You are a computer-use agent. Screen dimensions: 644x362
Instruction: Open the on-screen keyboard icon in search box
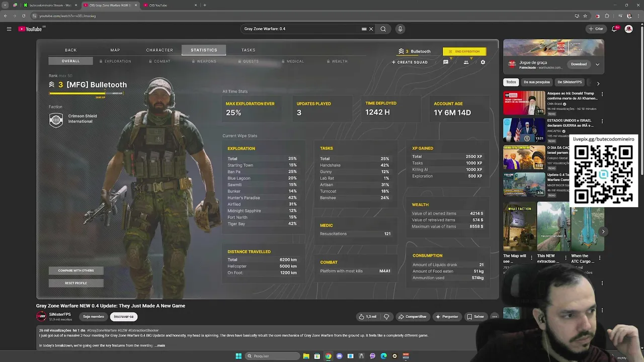click(x=364, y=29)
